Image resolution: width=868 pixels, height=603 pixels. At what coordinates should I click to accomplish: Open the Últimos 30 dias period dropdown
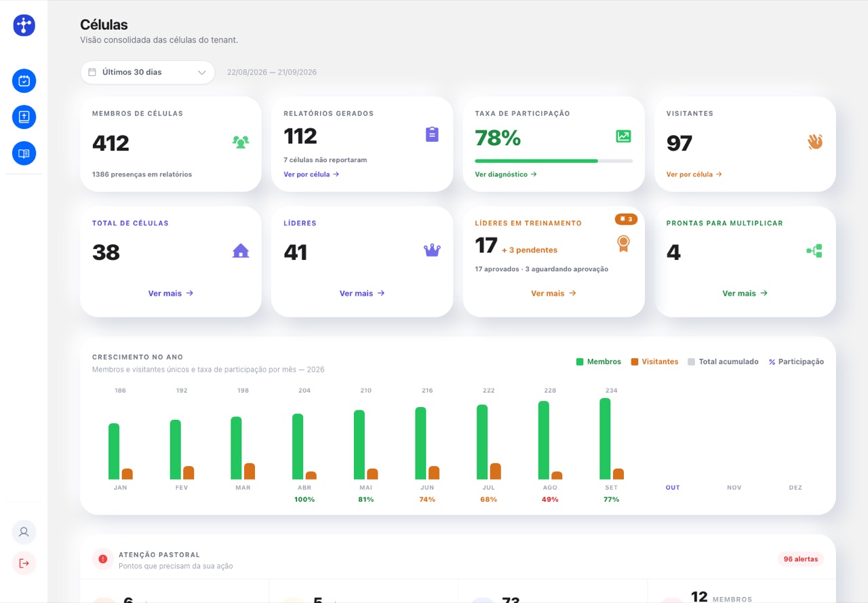pyautogui.click(x=147, y=73)
